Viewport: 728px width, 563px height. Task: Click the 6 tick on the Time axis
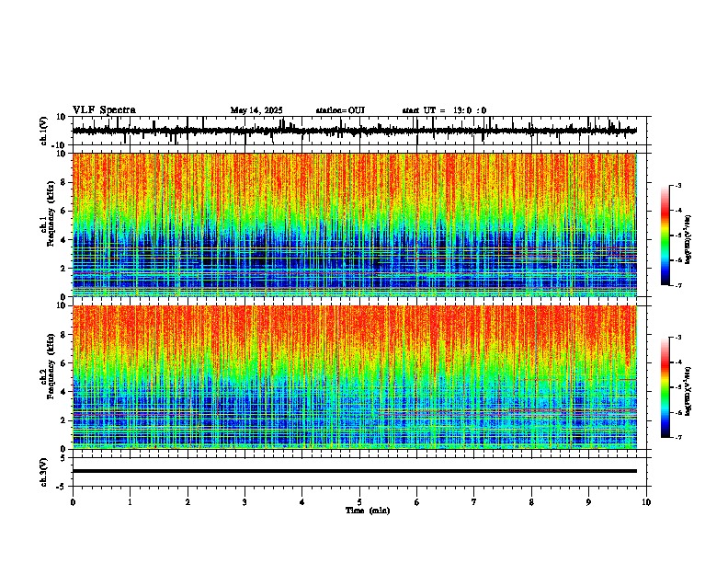point(417,502)
